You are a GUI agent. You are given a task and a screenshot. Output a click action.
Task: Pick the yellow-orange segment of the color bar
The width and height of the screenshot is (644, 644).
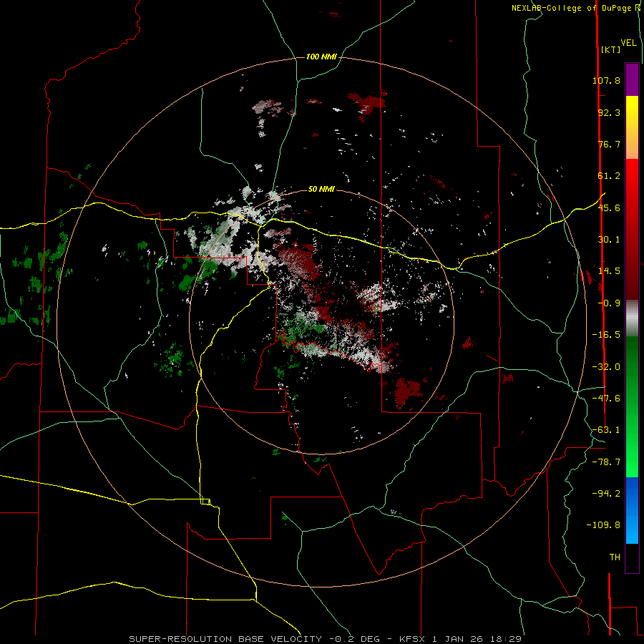coord(632,127)
